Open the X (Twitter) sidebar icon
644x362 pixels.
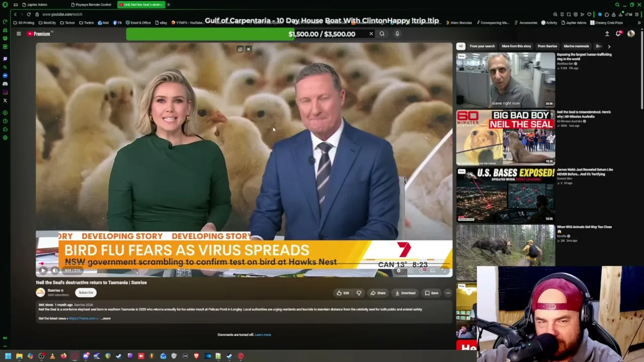click(5, 101)
